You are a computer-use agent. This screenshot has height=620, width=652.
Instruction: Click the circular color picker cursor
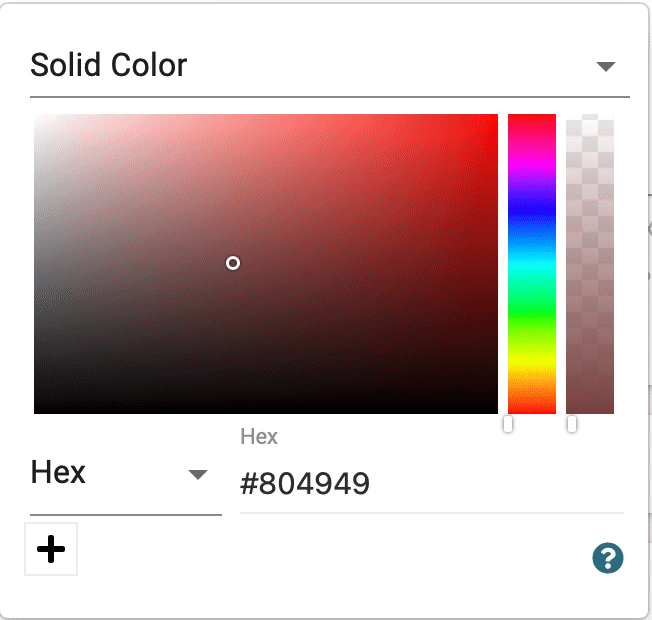pyautogui.click(x=233, y=263)
